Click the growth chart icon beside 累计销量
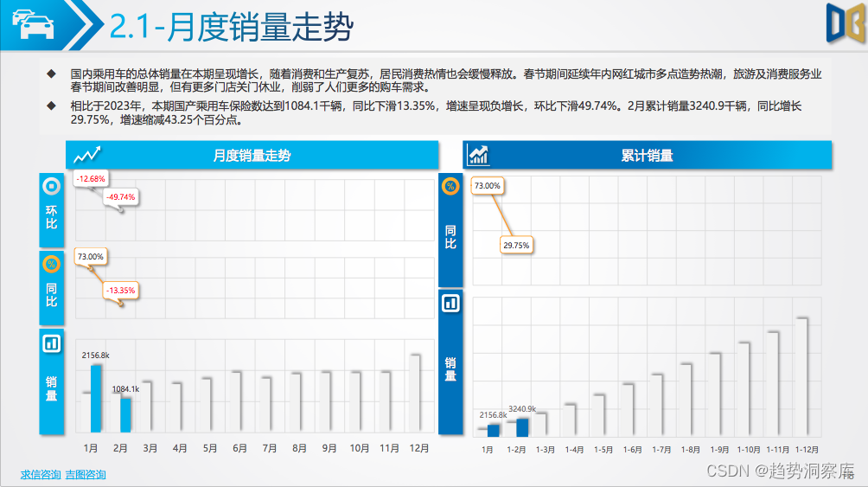The height and width of the screenshot is (487, 868). click(478, 155)
